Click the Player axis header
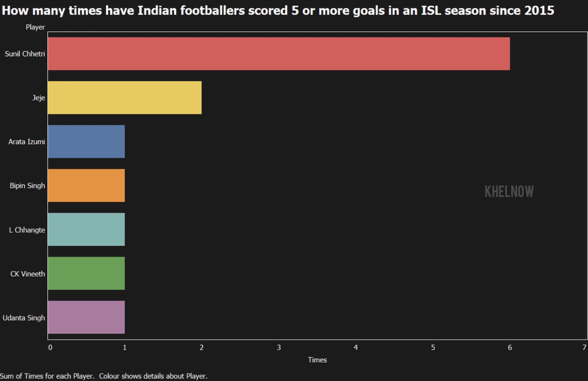Image resolution: width=588 pixels, height=381 pixels. click(35, 27)
